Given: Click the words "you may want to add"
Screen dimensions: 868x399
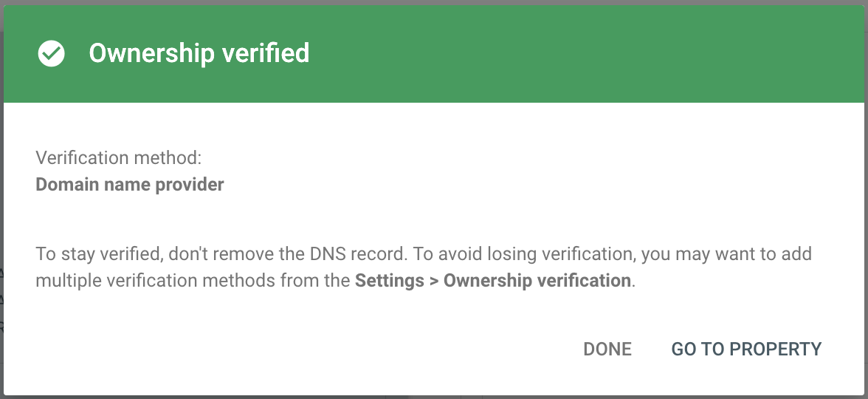Looking at the screenshot, I should pos(726,255).
